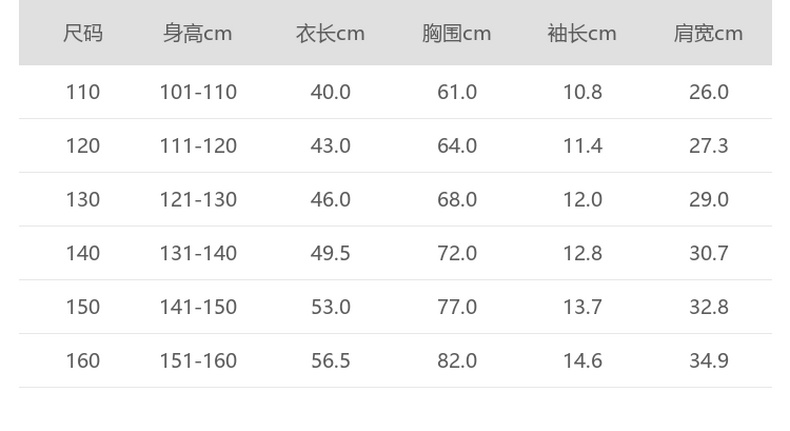Click the shoulder width value 34.9
The image size is (790, 431).
click(x=708, y=360)
